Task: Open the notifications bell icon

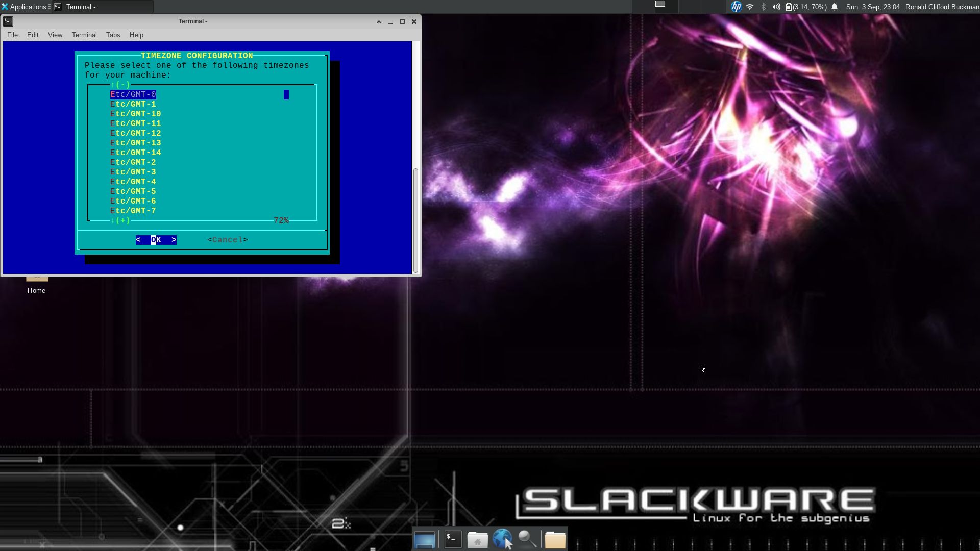Action: coord(835,7)
